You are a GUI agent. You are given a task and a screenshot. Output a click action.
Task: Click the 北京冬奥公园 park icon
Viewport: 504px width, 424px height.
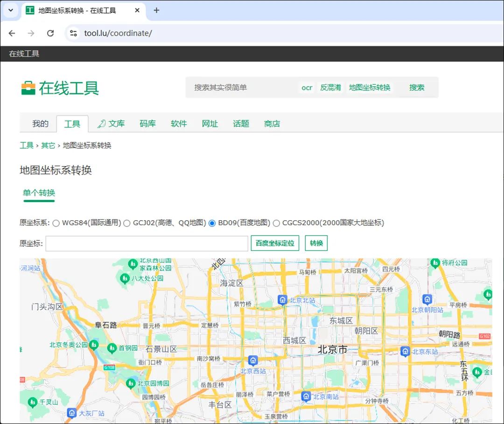94,345
